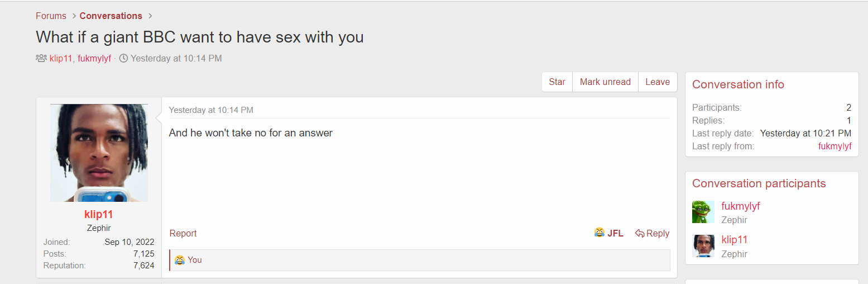This screenshot has width=868, height=284.
Task: Open fukmylyf link in Last reply from
Action: point(835,146)
